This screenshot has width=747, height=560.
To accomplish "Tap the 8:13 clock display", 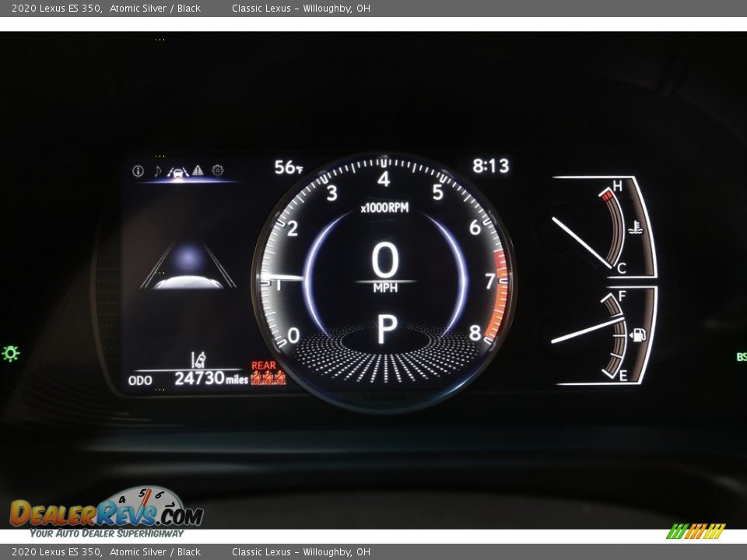I will [x=491, y=166].
